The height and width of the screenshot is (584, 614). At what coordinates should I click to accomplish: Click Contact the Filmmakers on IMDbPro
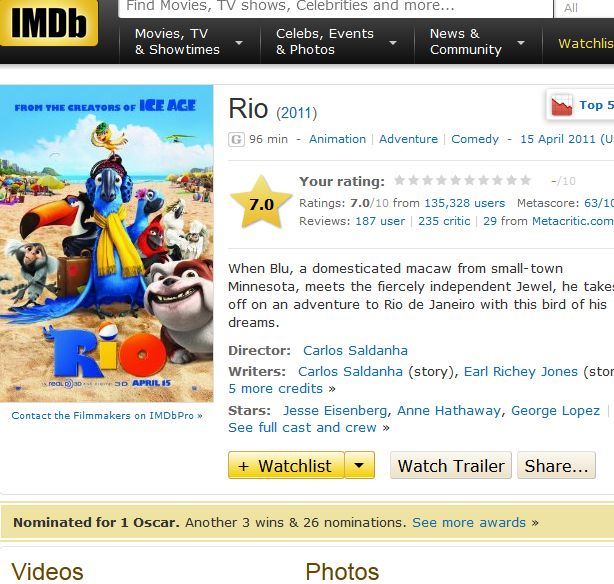[107, 416]
